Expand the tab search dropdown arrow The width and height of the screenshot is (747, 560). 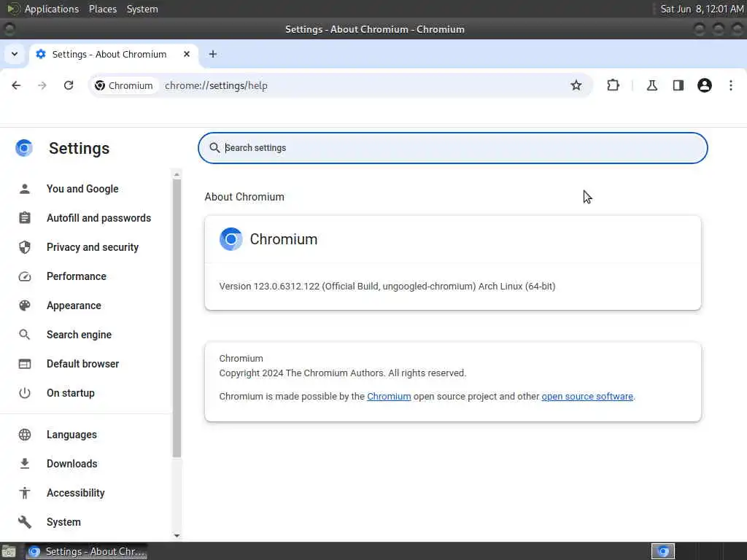[x=15, y=54]
